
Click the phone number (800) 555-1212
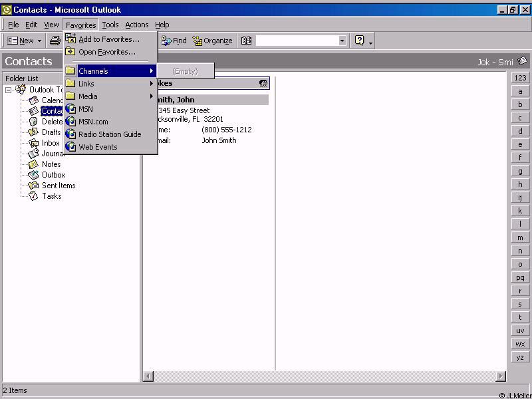(227, 130)
